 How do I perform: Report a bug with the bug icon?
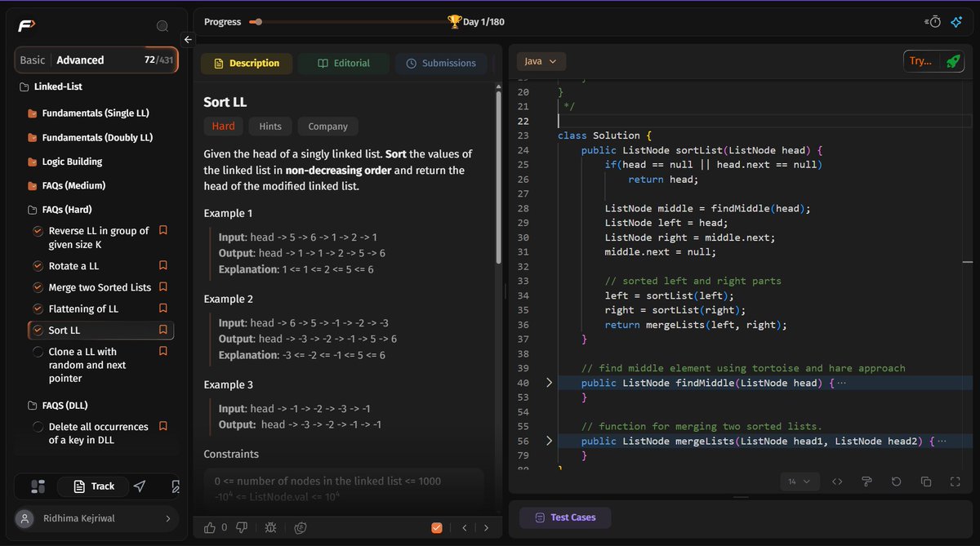(270, 528)
